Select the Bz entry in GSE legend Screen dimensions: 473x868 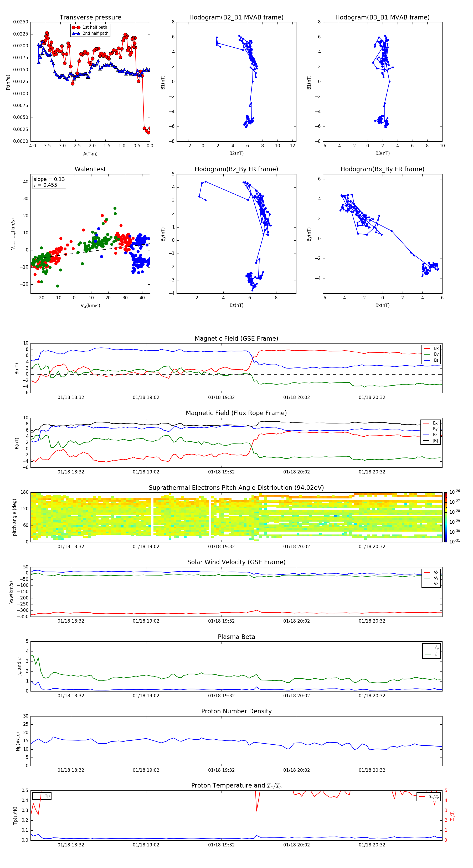431,360
